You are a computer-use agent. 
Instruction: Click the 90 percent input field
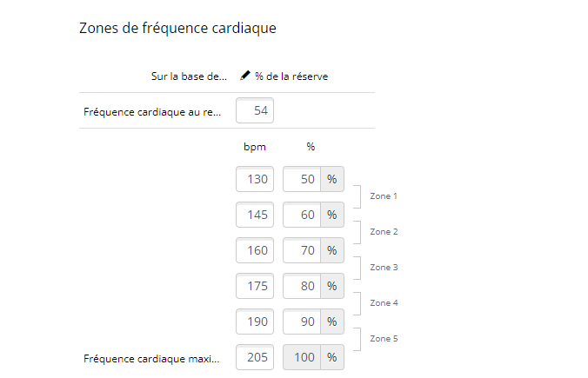pyautogui.click(x=303, y=322)
